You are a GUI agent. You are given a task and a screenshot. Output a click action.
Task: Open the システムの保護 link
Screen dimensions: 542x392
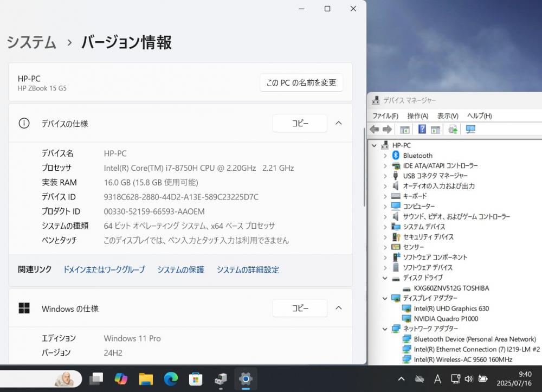coord(180,269)
